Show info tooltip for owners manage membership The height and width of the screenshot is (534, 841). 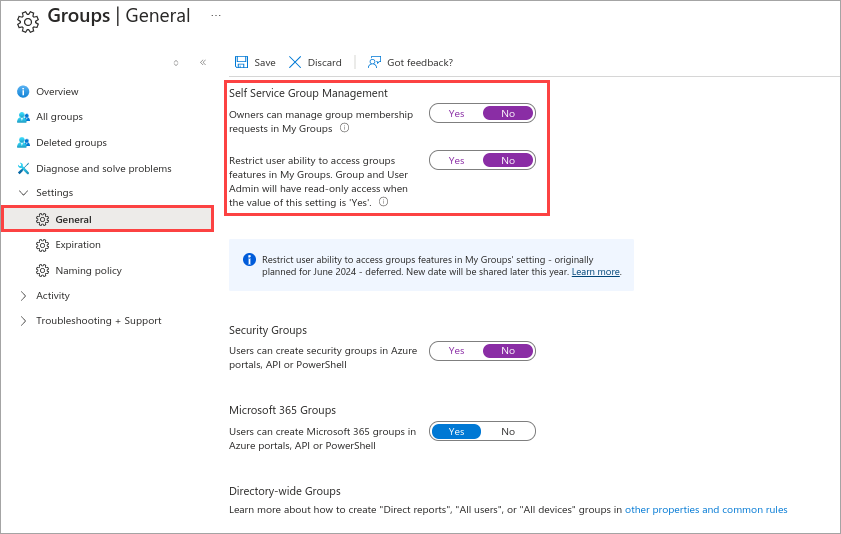click(x=345, y=128)
